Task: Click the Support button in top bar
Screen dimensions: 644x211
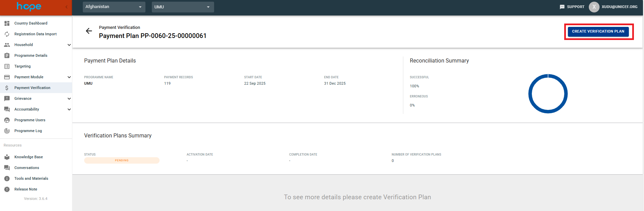Action: [572, 7]
